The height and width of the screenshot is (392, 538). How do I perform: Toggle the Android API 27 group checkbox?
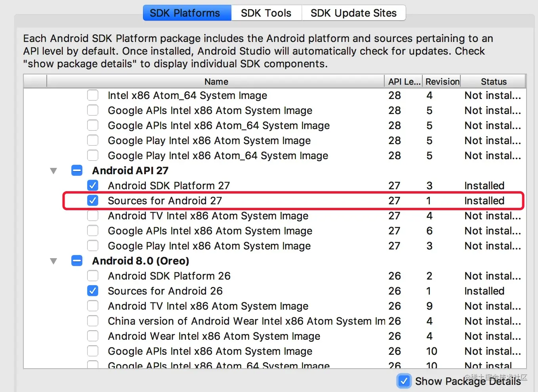77,171
